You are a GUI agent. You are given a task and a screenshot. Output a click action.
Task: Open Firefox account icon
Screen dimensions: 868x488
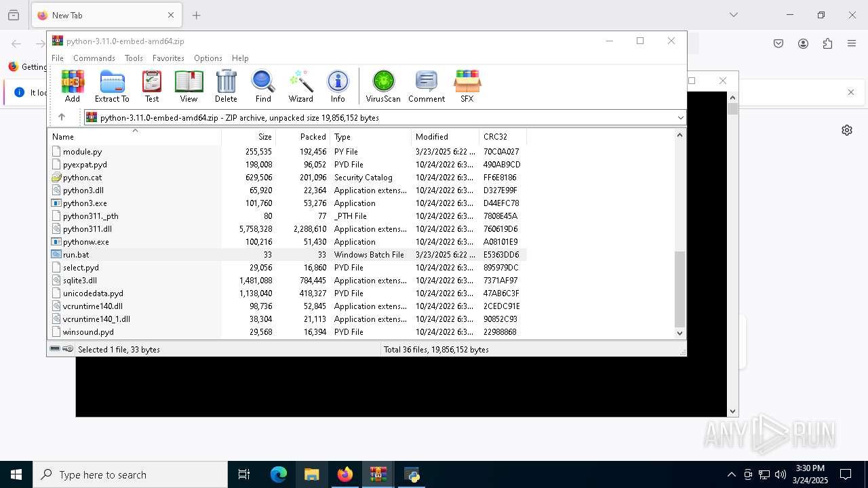803,43
